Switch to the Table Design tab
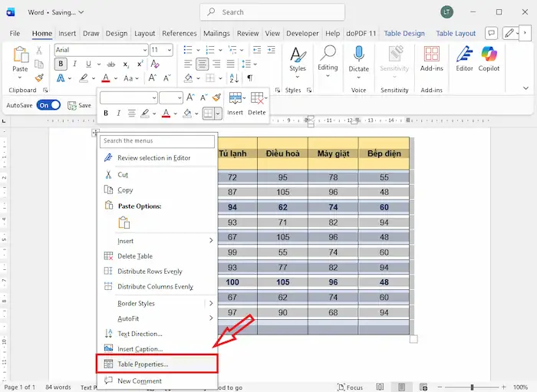This screenshot has width=537, height=392. (x=404, y=34)
